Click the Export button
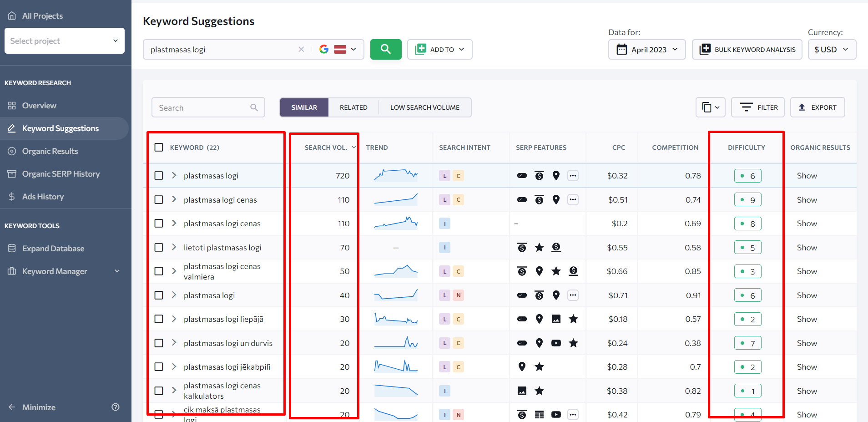The width and height of the screenshot is (868, 422). coord(817,107)
